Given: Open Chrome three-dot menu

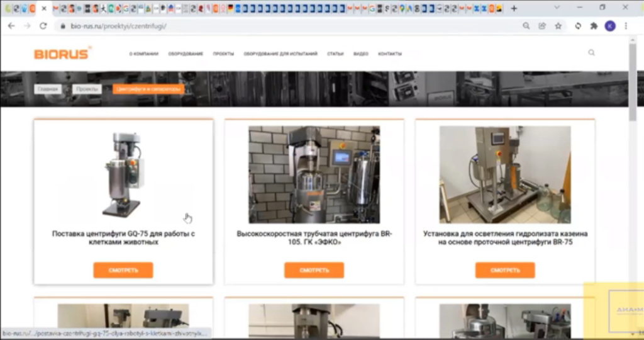Looking at the screenshot, I should (x=626, y=26).
